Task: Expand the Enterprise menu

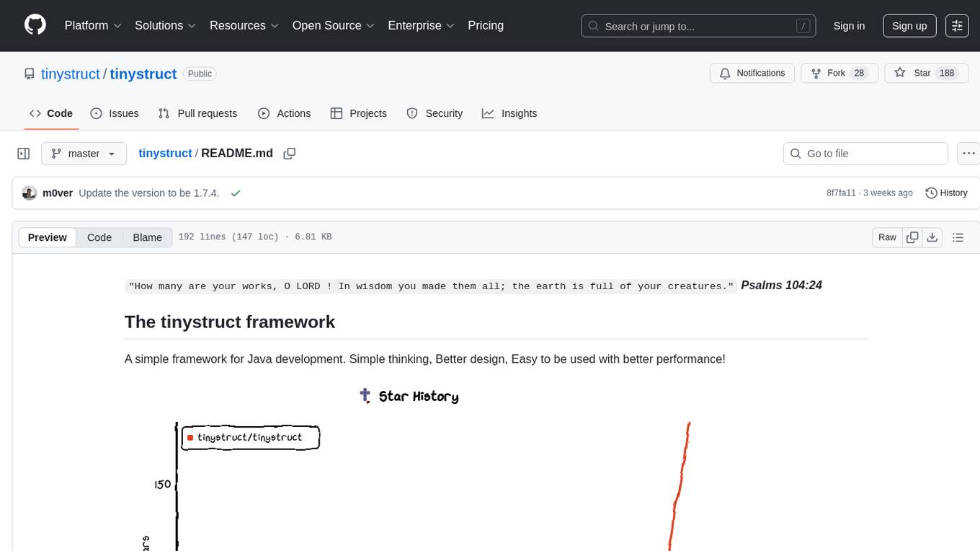Action: (x=421, y=25)
